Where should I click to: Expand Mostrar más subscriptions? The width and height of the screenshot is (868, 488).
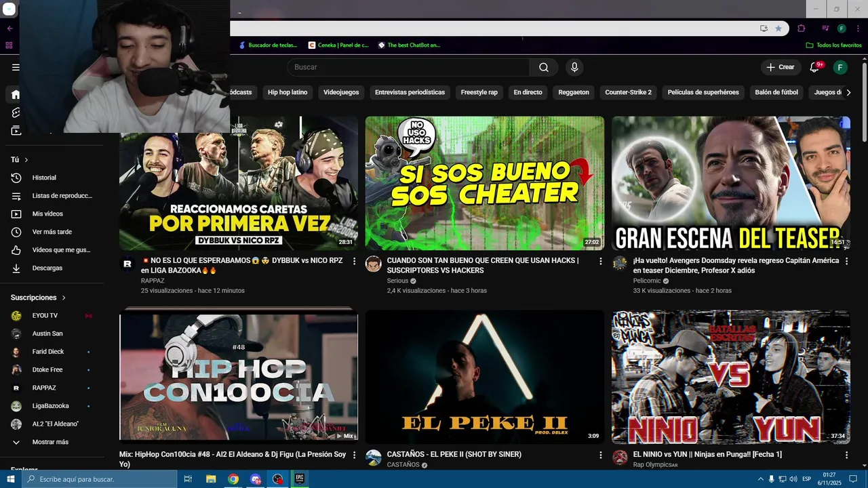52,442
